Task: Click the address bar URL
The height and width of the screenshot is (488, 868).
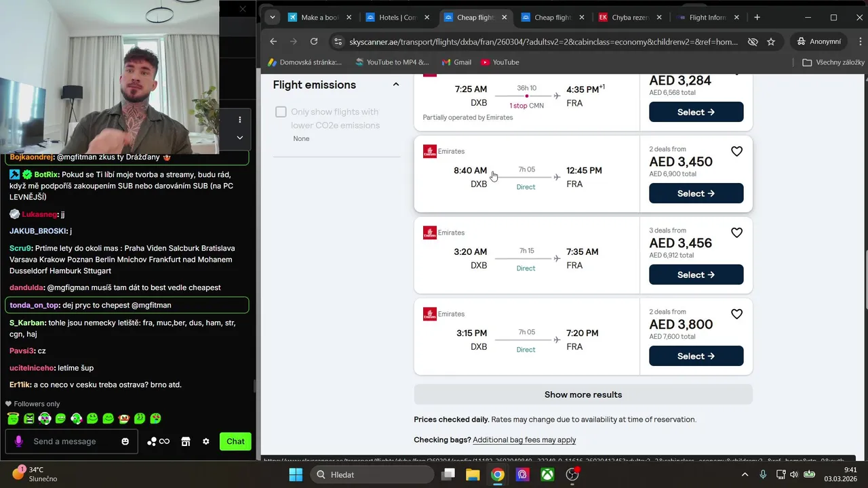Action: [543, 41]
